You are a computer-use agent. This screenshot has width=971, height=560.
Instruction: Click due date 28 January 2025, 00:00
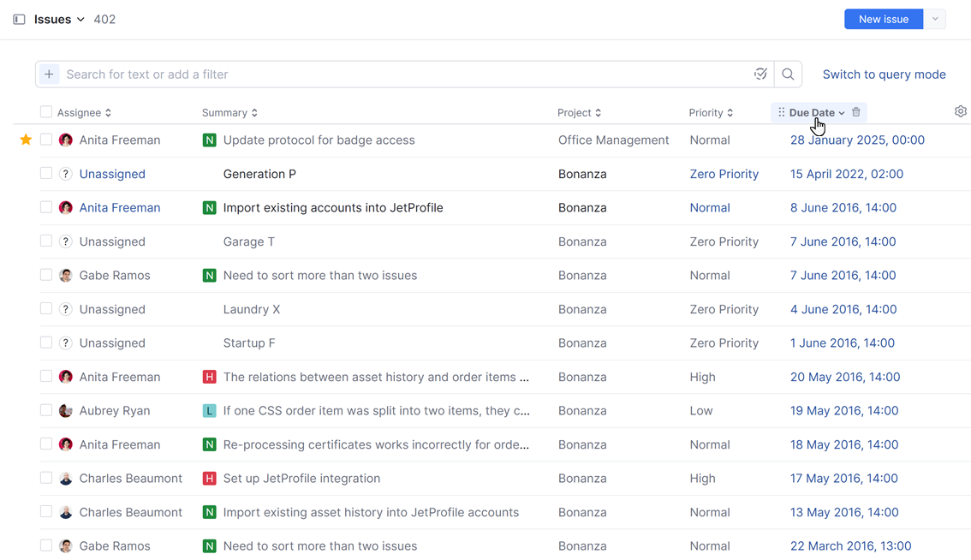pyautogui.click(x=857, y=140)
